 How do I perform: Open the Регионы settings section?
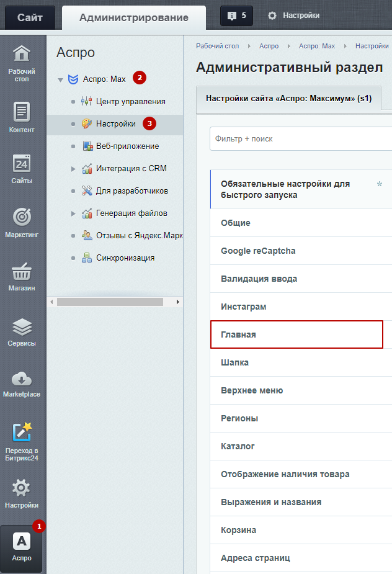(x=301, y=418)
